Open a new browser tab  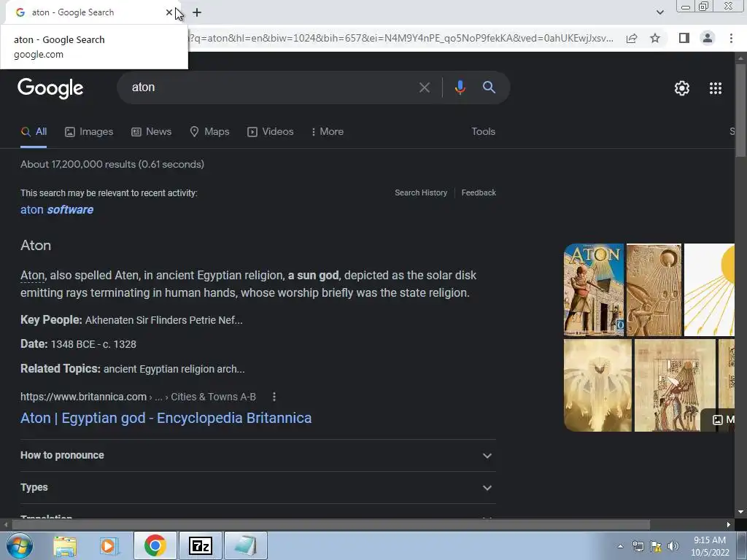coord(197,12)
